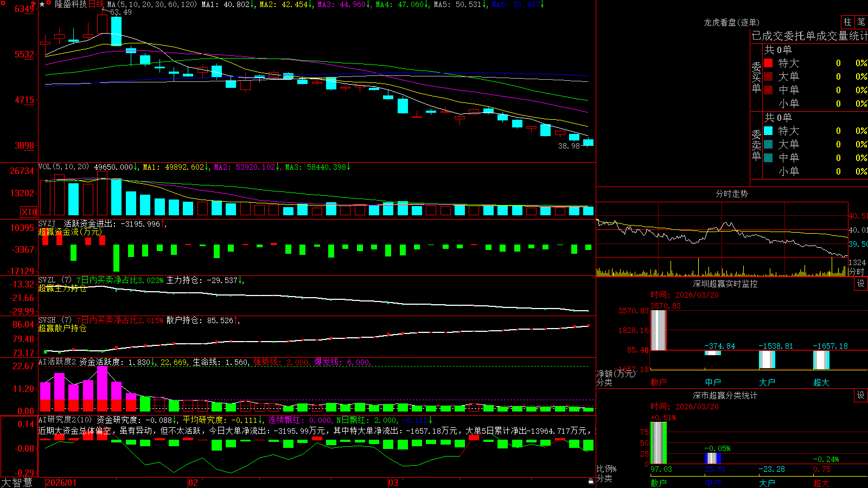Image resolution: width=868 pixels, height=488 pixels.
Task: Click the star favorite icon beside 隆盛科技
Action: tap(42, 4)
